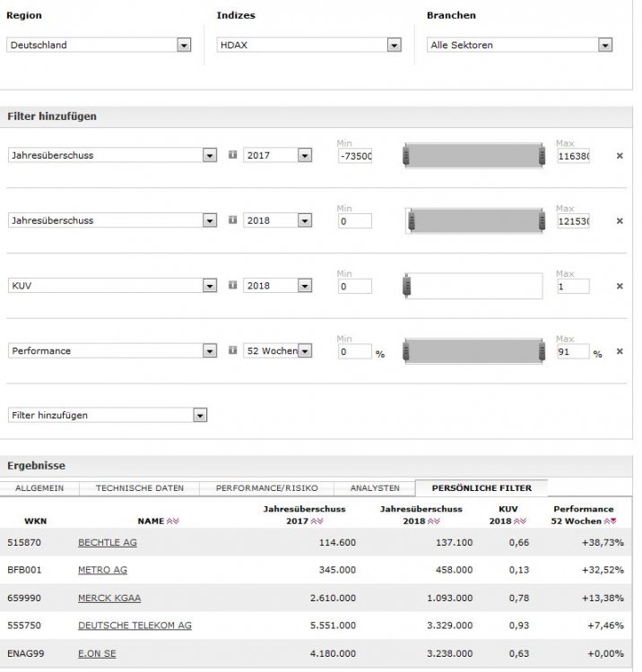Show info for Jahresüberschuss 2018 filter

pyautogui.click(x=232, y=220)
